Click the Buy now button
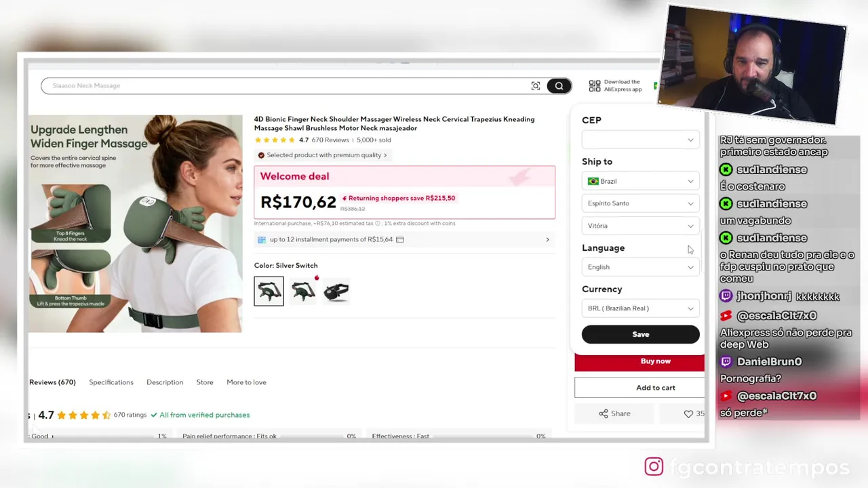This screenshot has height=488, width=868. point(639,362)
